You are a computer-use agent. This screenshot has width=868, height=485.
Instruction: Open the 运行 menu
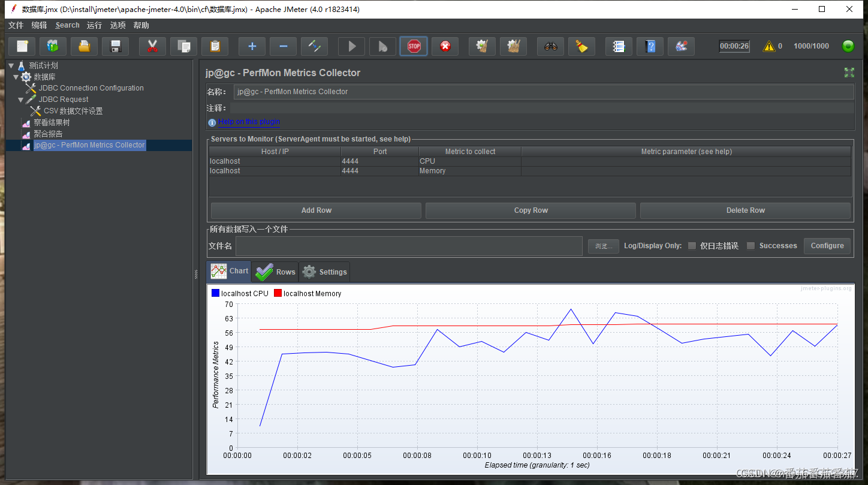click(94, 25)
